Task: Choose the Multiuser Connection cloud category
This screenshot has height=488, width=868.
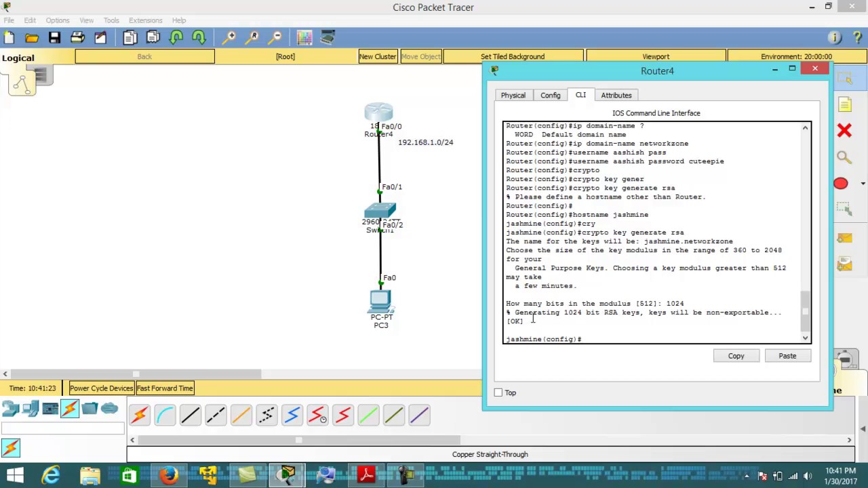Action: click(109, 409)
